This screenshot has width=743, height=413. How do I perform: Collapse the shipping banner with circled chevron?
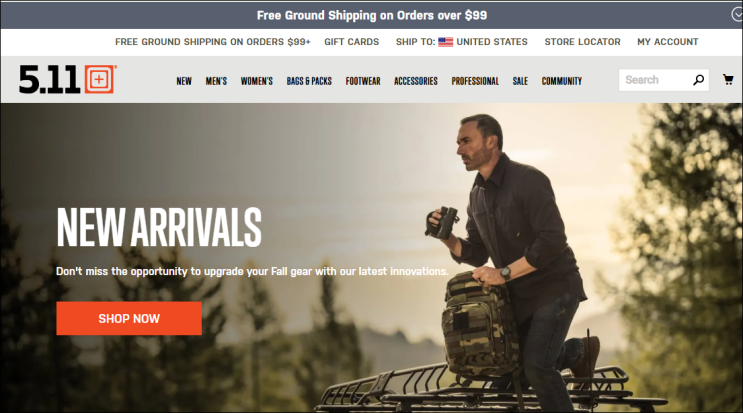(736, 15)
